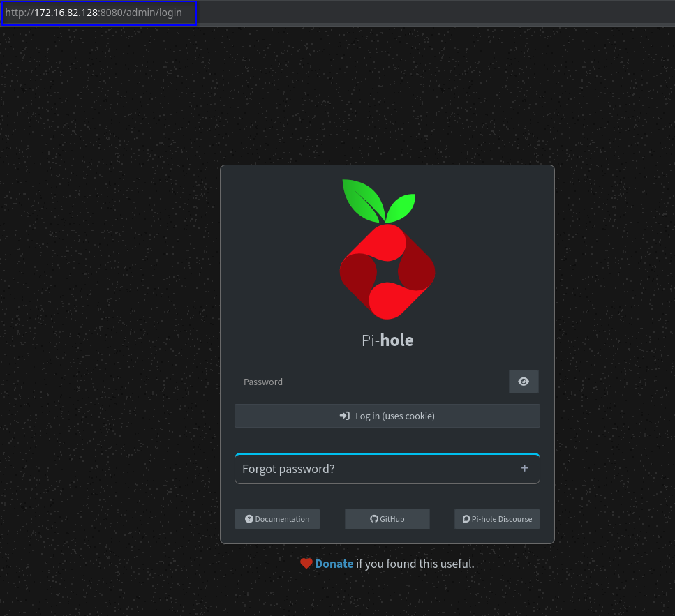Open the Documentation link button
The image size is (675, 616).
(277, 519)
